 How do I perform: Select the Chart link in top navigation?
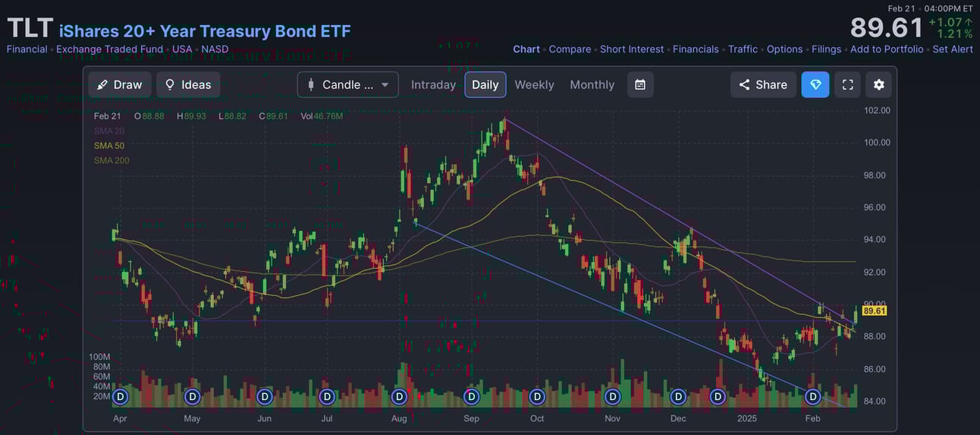click(526, 49)
